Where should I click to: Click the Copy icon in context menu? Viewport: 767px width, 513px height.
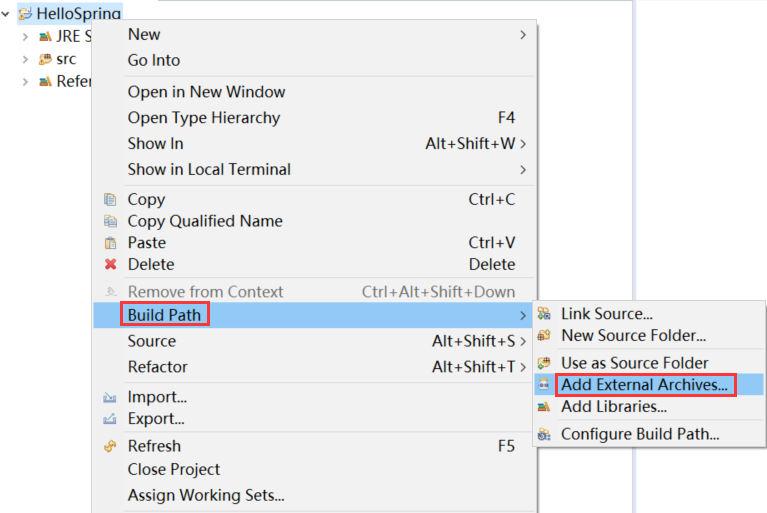coord(110,200)
